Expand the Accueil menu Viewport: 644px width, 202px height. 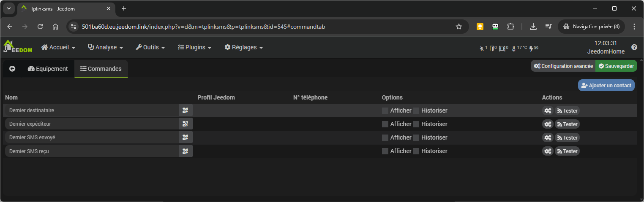58,47
